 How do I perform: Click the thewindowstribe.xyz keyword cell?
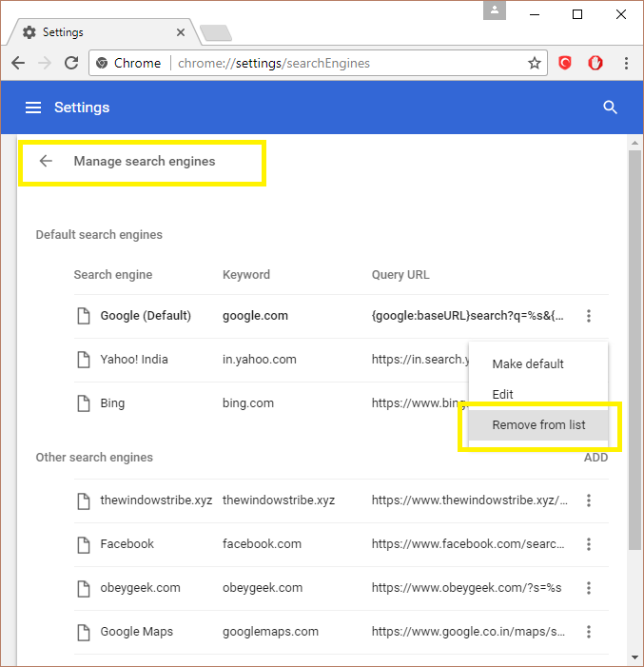click(279, 500)
